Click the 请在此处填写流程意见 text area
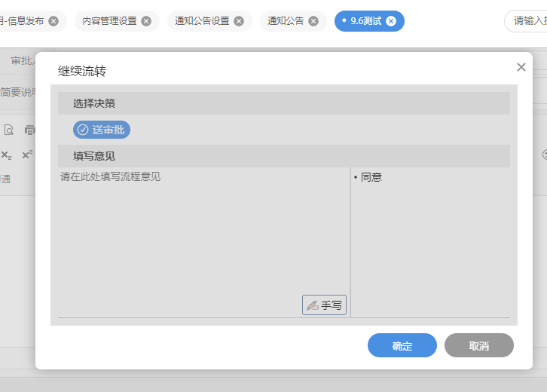The height and width of the screenshot is (392, 547). (204, 242)
